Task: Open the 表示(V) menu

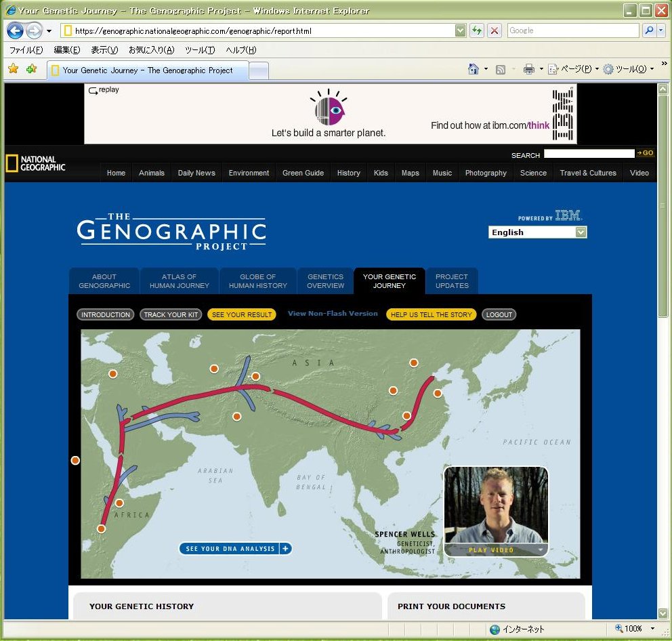Action: point(104,49)
